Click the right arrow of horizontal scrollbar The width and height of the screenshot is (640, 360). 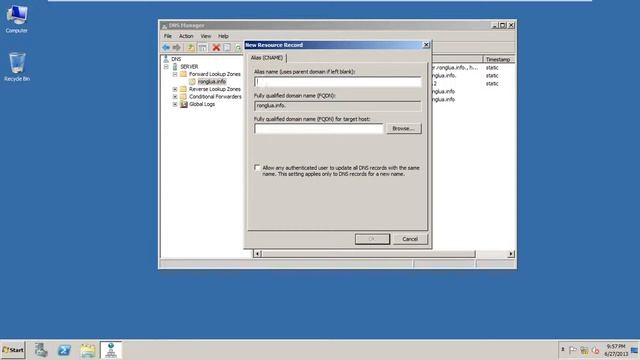point(511,254)
